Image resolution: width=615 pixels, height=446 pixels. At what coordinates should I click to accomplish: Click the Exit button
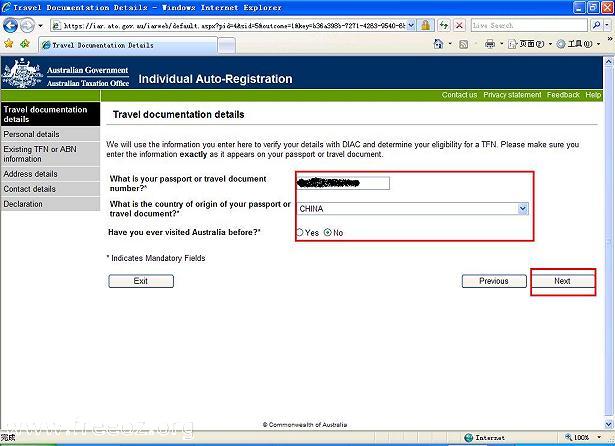tap(141, 281)
